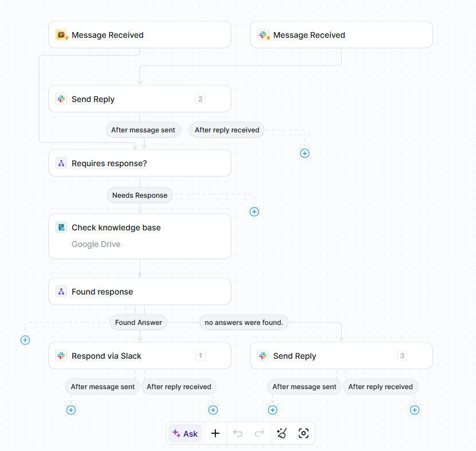This screenshot has height=451, width=476.
Task: Add step after Respond via Slack reply received
Action: pyautogui.click(x=213, y=410)
